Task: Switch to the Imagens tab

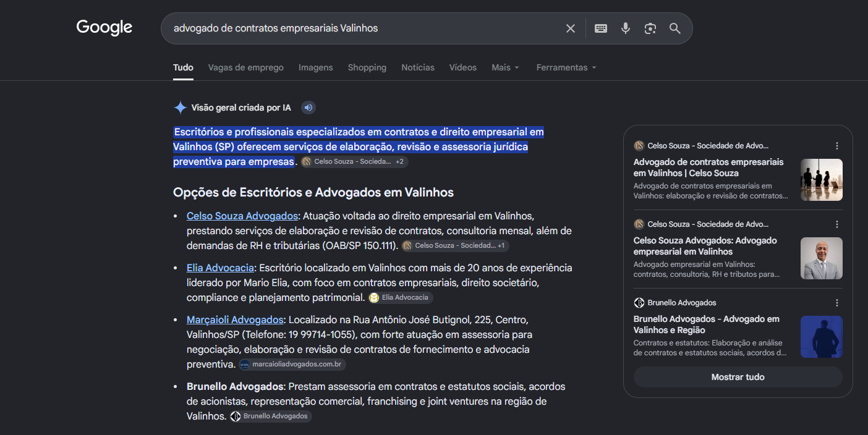Action: (x=316, y=67)
